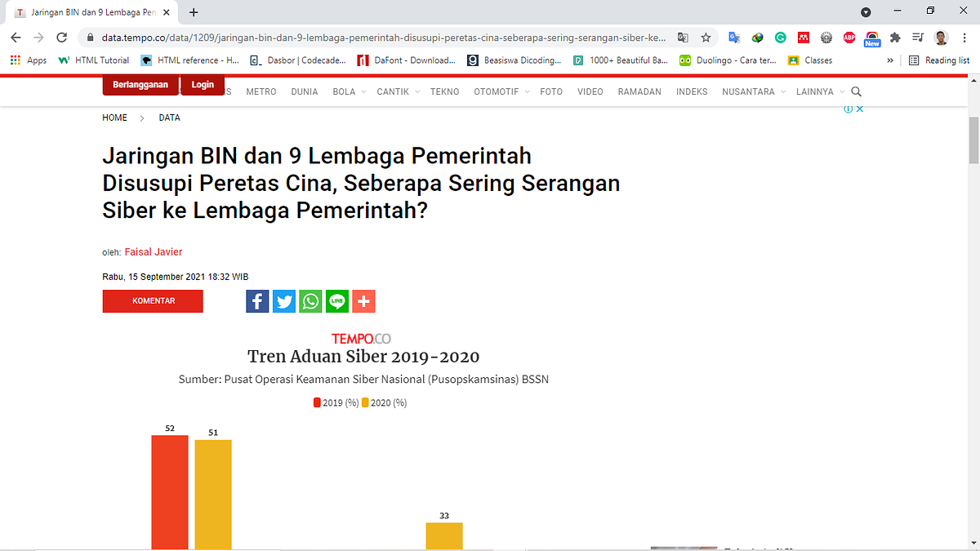Open more sharing options via the plus icon
Image resolution: width=980 pixels, height=551 pixels.
[x=363, y=301]
